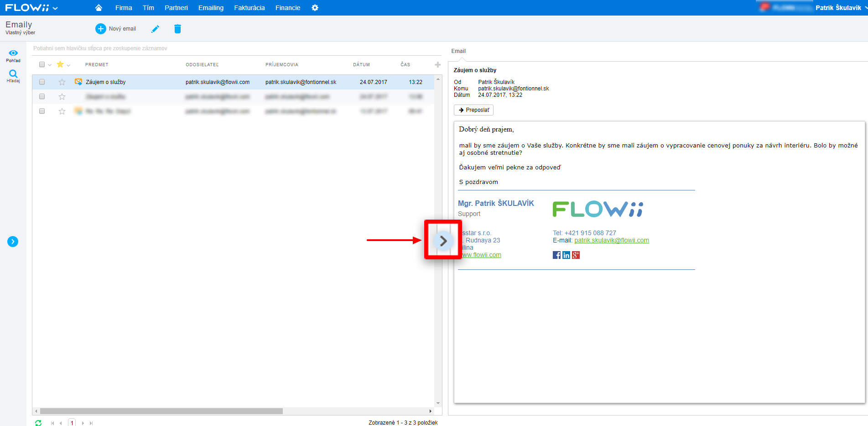
Task: Sort by ODOSIELATEĽ column header
Action: point(202,65)
